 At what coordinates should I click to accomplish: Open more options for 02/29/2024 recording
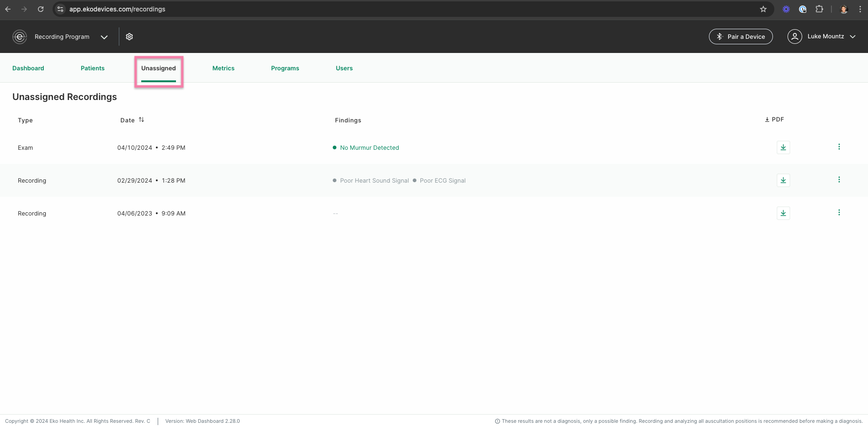[x=839, y=179]
